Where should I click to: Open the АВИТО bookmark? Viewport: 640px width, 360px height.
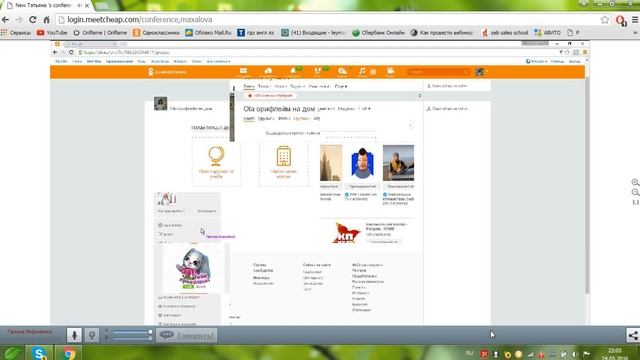coord(548,33)
